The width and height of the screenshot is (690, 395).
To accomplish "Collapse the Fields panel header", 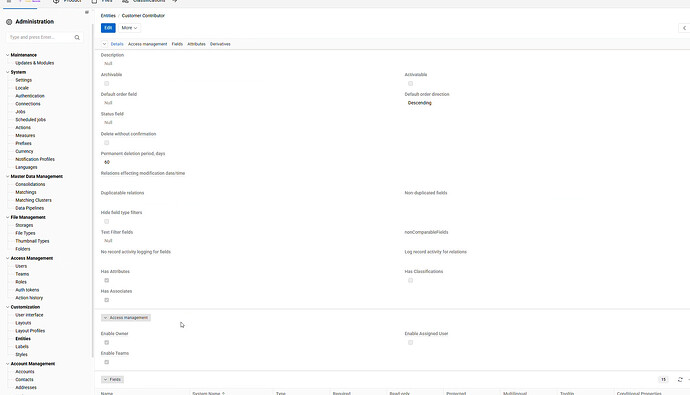I will (x=112, y=380).
